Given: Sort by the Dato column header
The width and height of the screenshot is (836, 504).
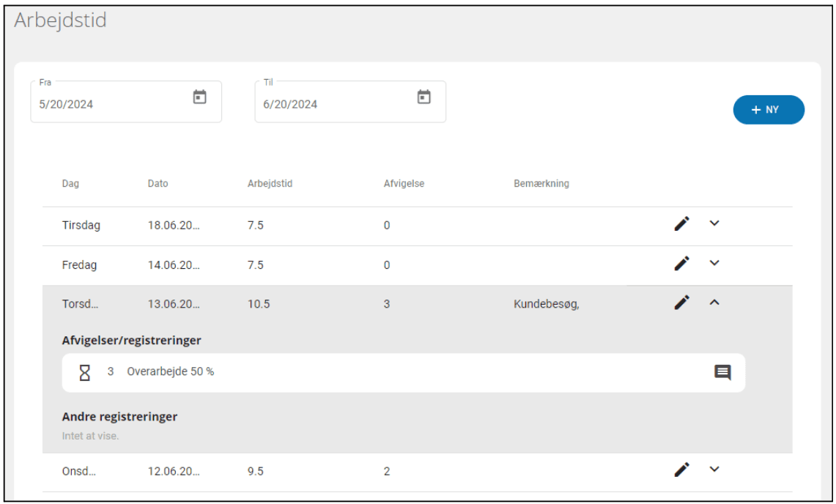Looking at the screenshot, I should 158,184.
